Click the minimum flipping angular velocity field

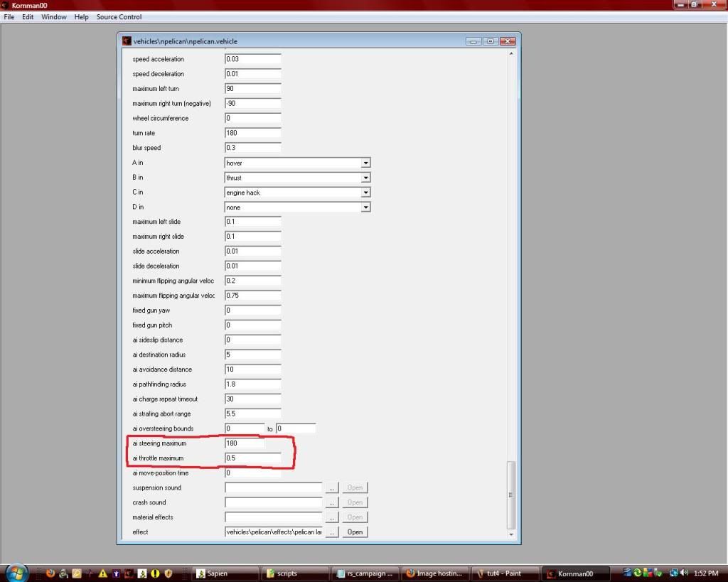(x=253, y=281)
